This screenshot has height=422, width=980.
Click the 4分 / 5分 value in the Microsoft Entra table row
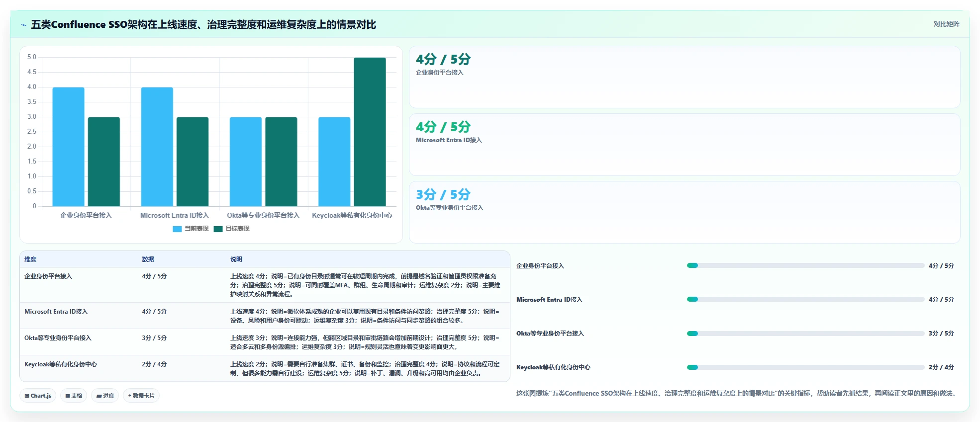154,312
